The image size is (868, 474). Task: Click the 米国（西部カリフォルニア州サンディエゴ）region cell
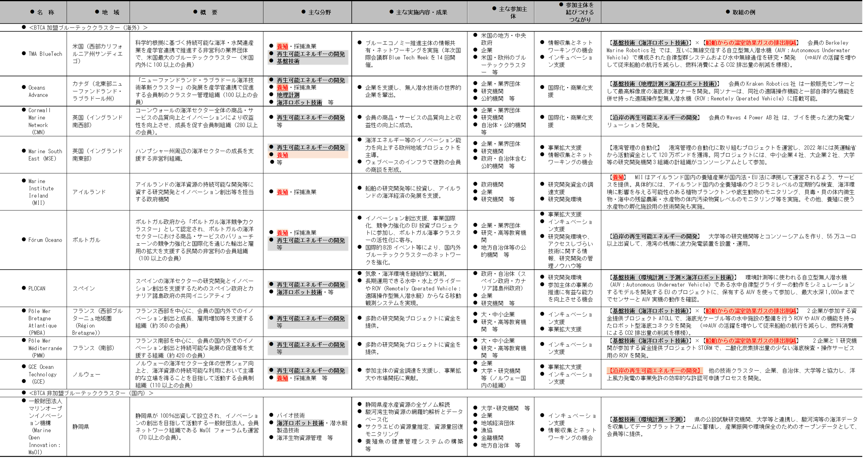[98, 54]
